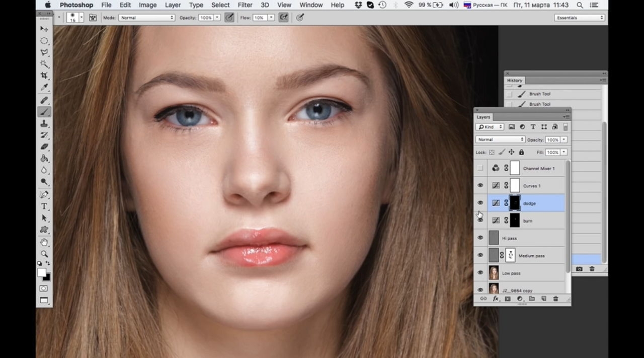The width and height of the screenshot is (644, 358).
Task: Hide the Curves 1 layer
Action: coord(480,186)
